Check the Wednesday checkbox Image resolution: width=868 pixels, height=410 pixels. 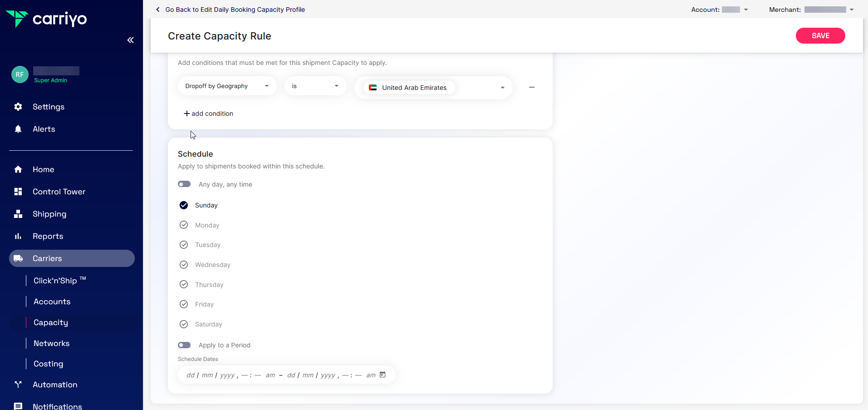pos(184,265)
